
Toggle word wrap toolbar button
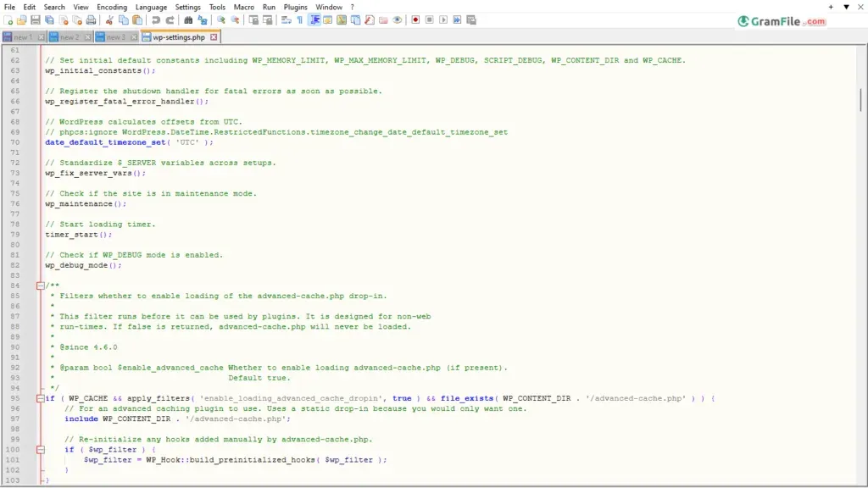287,20
